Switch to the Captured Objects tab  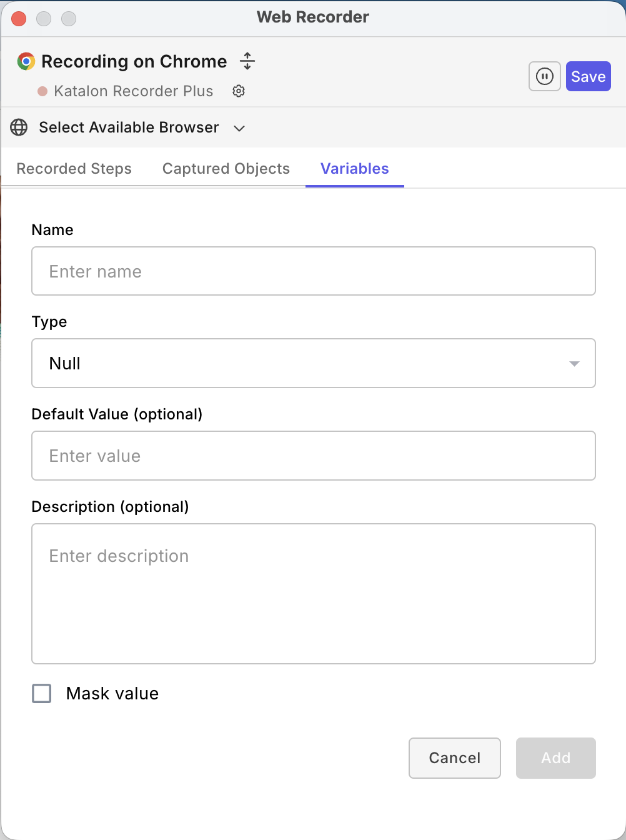[226, 168]
